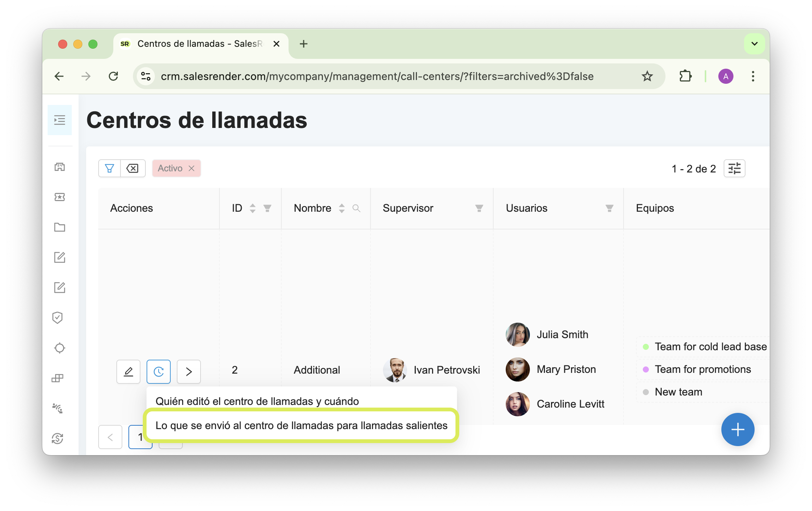Viewport: 812px width, 511px height.
Task: Open the Supervisor column filter
Action: point(479,208)
